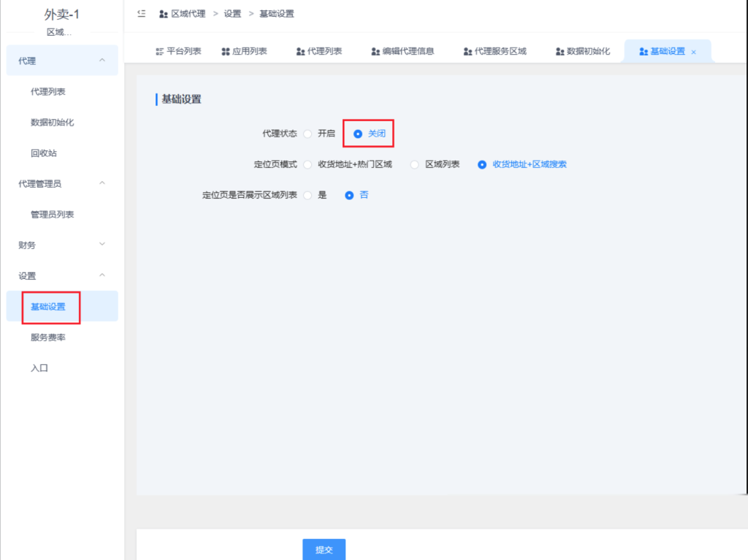Viewport: 748px width, 560px height.
Task: Select 开启 for 代理状态
Action: pyautogui.click(x=308, y=134)
